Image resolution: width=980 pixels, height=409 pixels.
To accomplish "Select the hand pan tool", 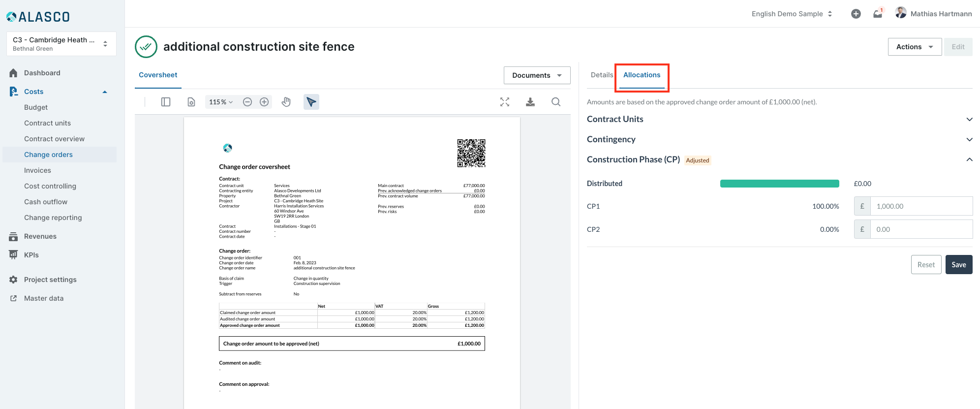I will (286, 102).
